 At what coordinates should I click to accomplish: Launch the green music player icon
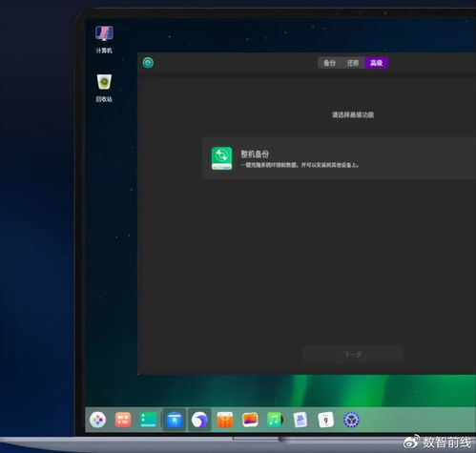[275, 420]
